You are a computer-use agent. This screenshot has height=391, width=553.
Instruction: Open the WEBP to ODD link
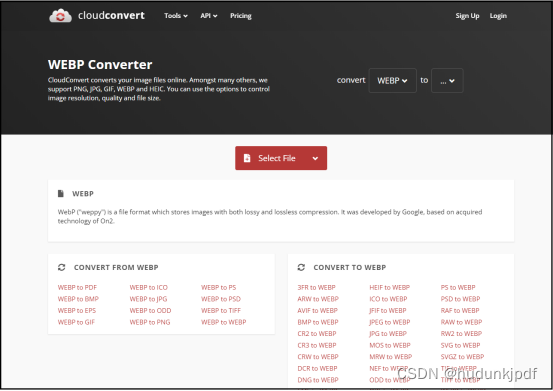tap(151, 311)
